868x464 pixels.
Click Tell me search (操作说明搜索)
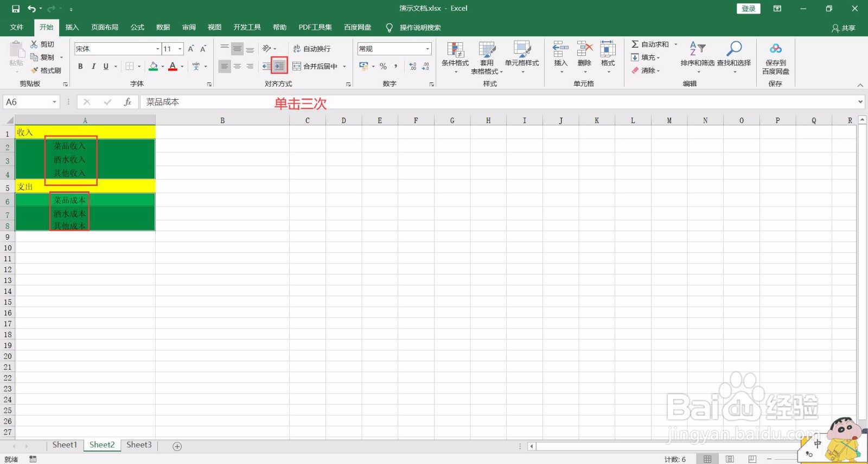[420, 28]
